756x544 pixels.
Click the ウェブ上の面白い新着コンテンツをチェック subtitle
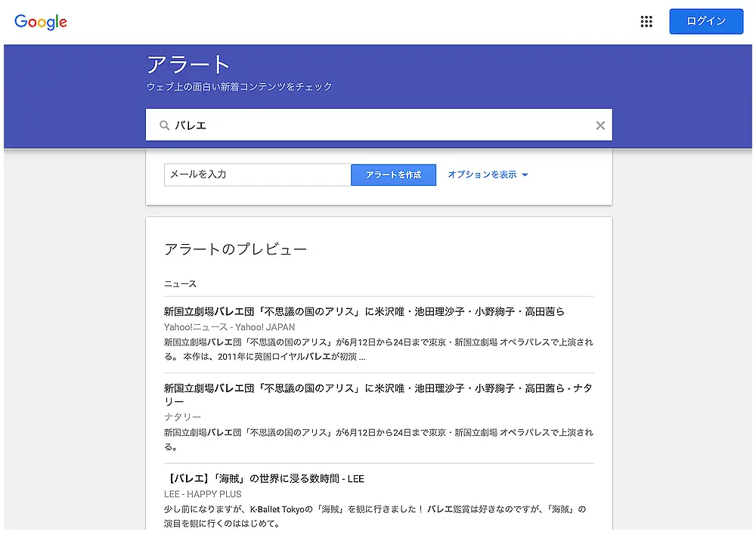coord(239,87)
